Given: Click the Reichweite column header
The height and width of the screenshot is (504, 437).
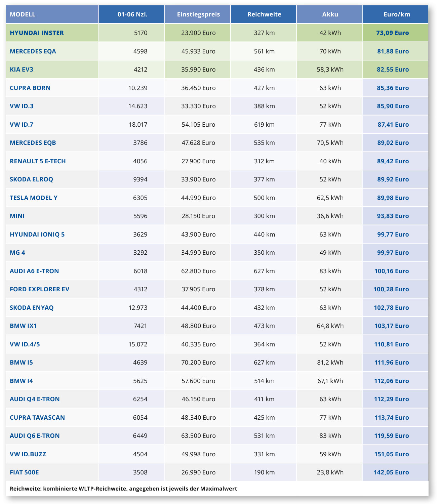Looking at the screenshot, I should [x=264, y=14].
